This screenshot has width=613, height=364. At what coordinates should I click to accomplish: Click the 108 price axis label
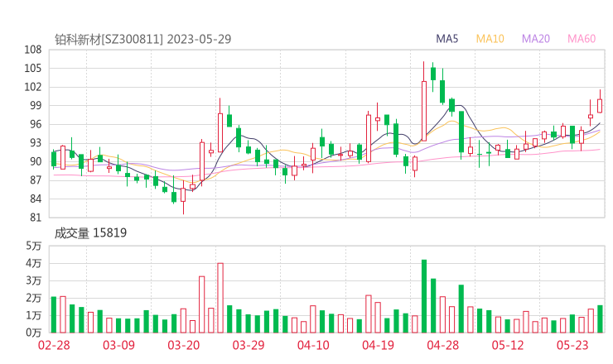33,50
